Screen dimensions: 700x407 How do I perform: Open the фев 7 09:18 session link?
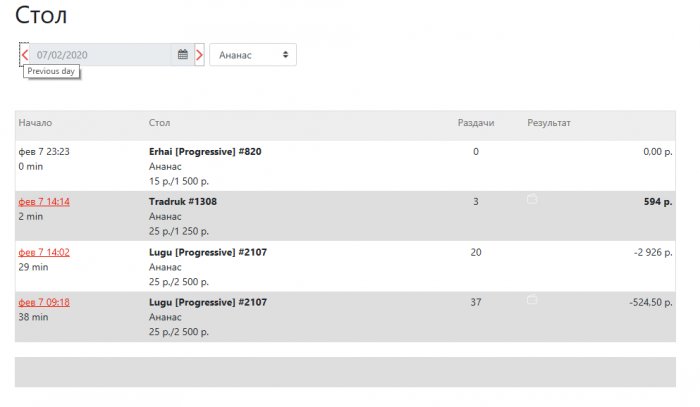tap(44, 302)
